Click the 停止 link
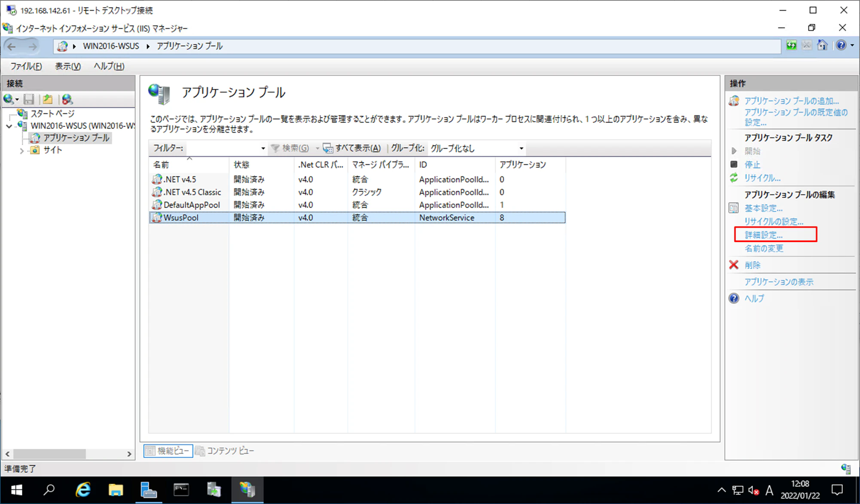The height and width of the screenshot is (504, 860). pyautogui.click(x=753, y=164)
